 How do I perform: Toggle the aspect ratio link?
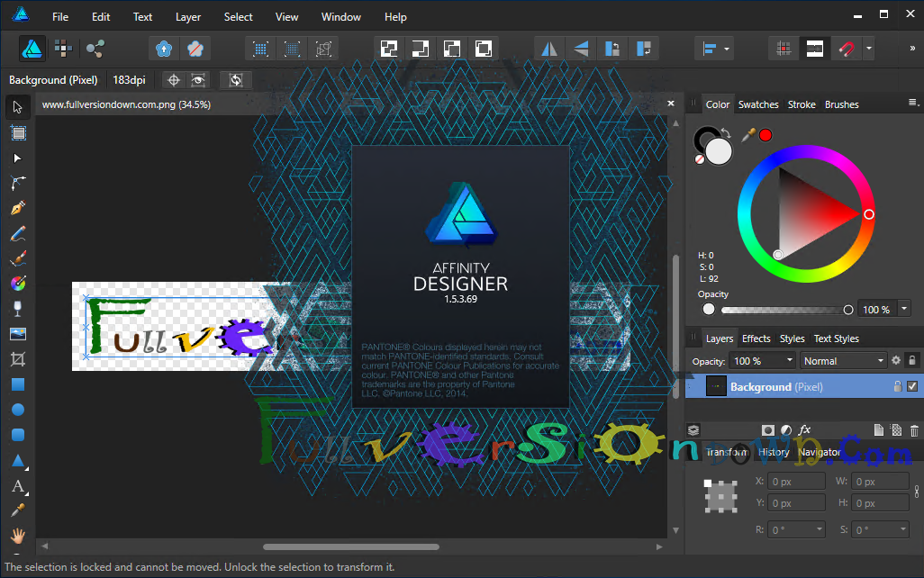pyautogui.click(x=916, y=492)
